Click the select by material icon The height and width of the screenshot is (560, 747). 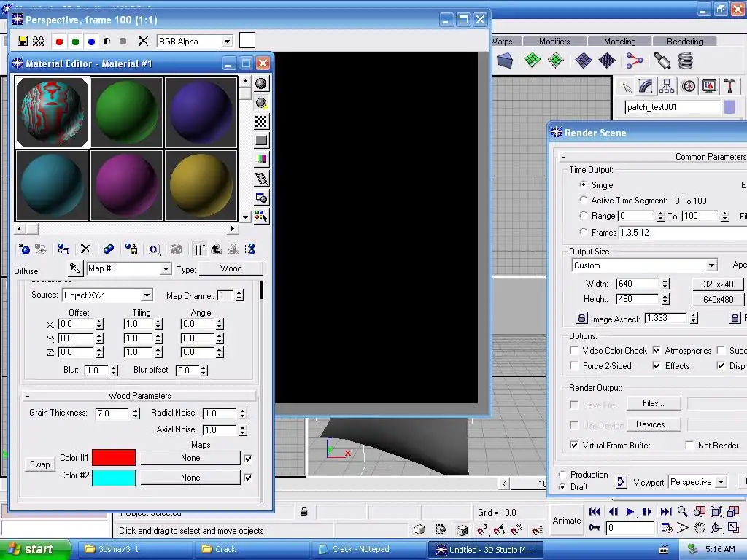(x=261, y=216)
